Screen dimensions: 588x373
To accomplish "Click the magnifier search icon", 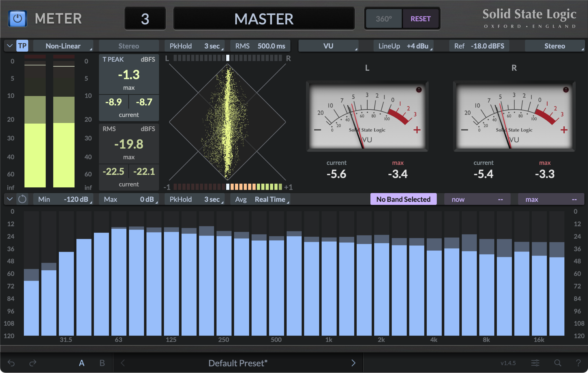I will [558, 363].
